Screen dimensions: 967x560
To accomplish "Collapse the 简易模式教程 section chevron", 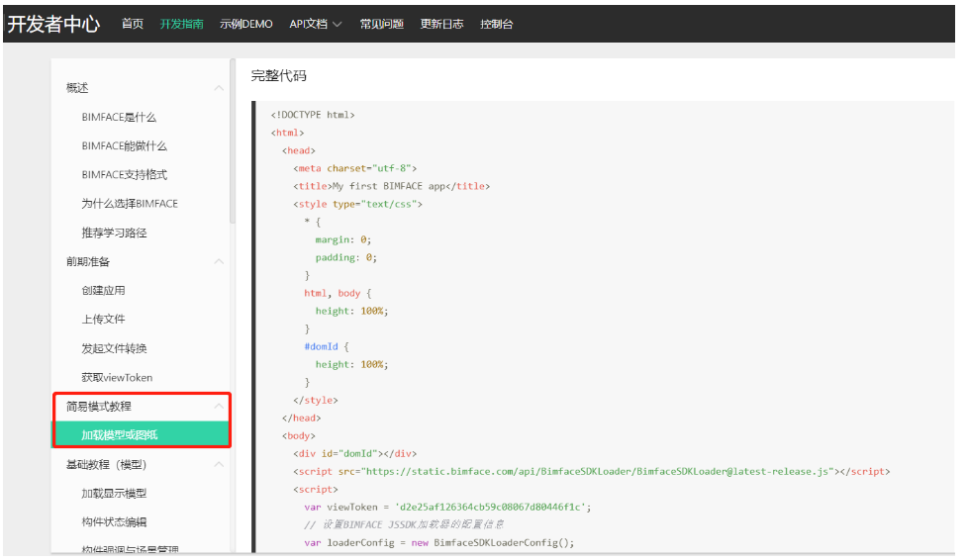I will (219, 406).
